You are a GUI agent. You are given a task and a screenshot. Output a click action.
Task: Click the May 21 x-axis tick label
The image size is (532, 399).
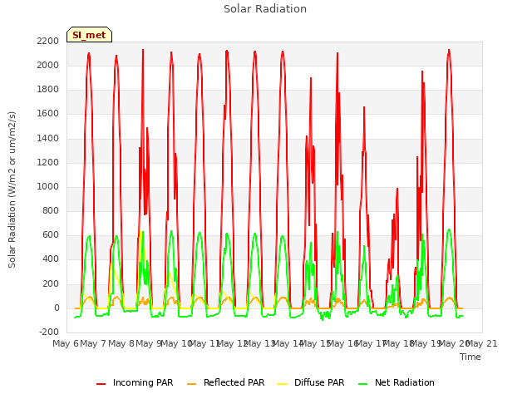[482, 343]
